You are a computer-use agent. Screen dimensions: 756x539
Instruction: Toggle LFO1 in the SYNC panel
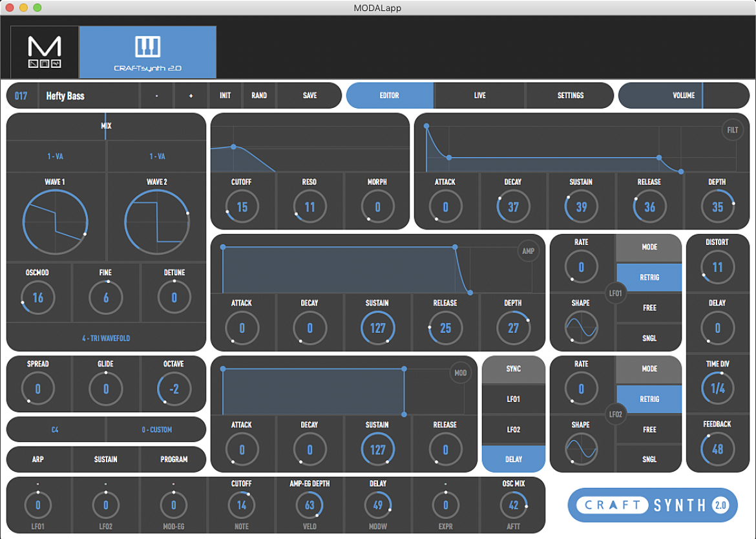[x=514, y=399]
